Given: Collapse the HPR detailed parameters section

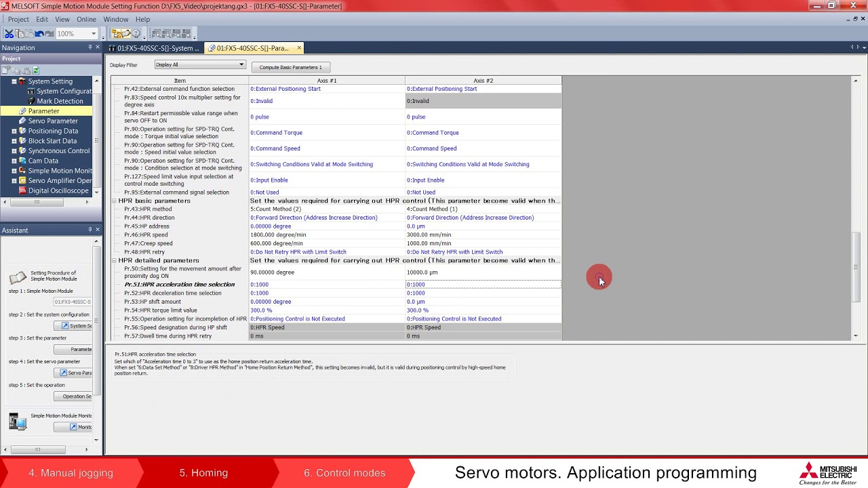Looking at the screenshot, I should (x=114, y=260).
